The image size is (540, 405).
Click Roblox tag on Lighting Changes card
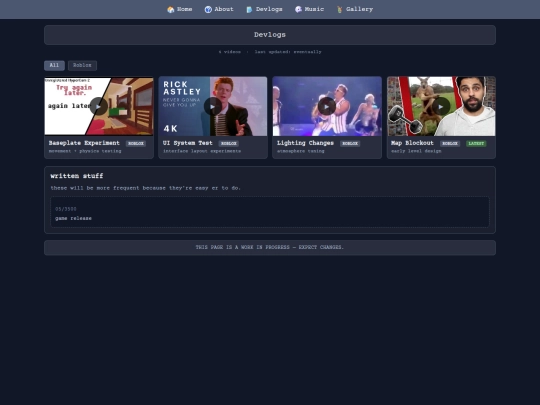click(350, 144)
